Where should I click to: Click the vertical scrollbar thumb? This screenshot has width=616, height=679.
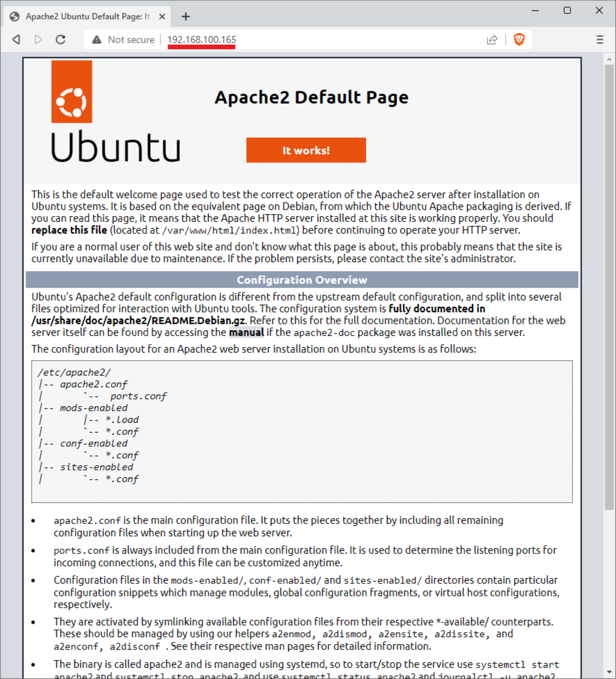(609, 287)
